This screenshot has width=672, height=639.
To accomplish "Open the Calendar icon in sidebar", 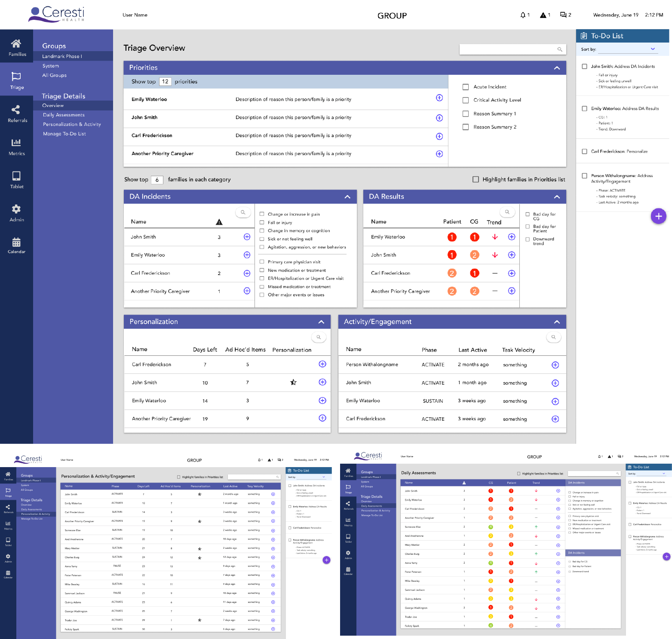I will (x=16, y=242).
